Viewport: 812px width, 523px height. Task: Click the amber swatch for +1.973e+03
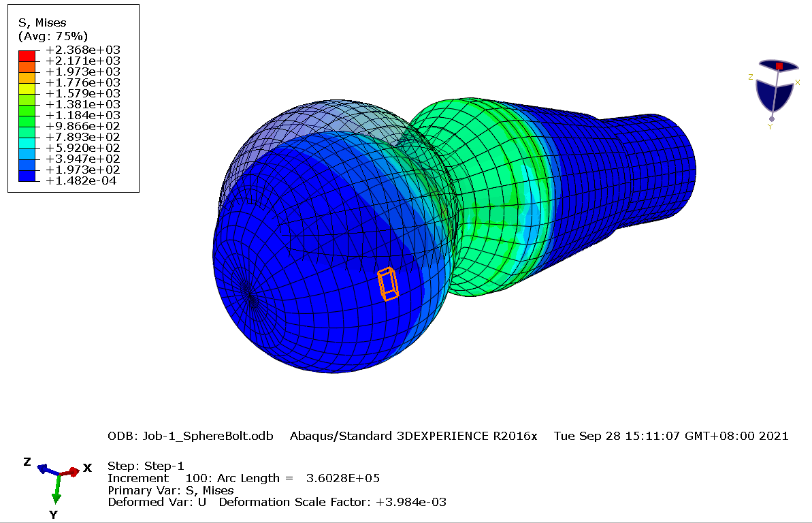pyautogui.click(x=27, y=78)
